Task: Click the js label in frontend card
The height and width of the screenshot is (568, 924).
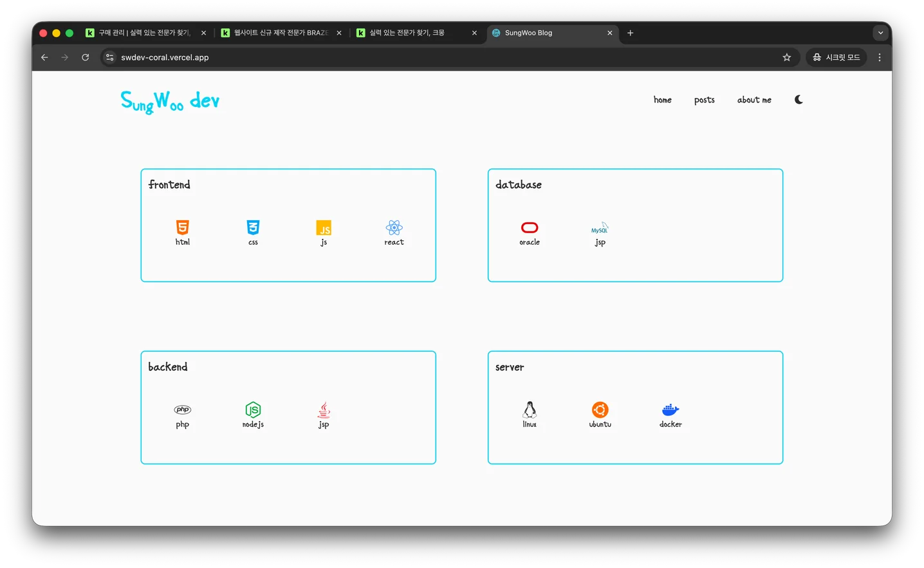Action: 324,243
